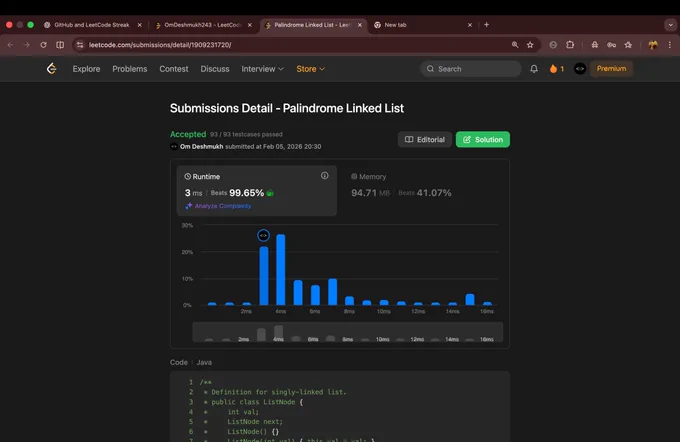Click the tallest 4ms runtime bar
680x442 pixels.
click(x=281, y=269)
